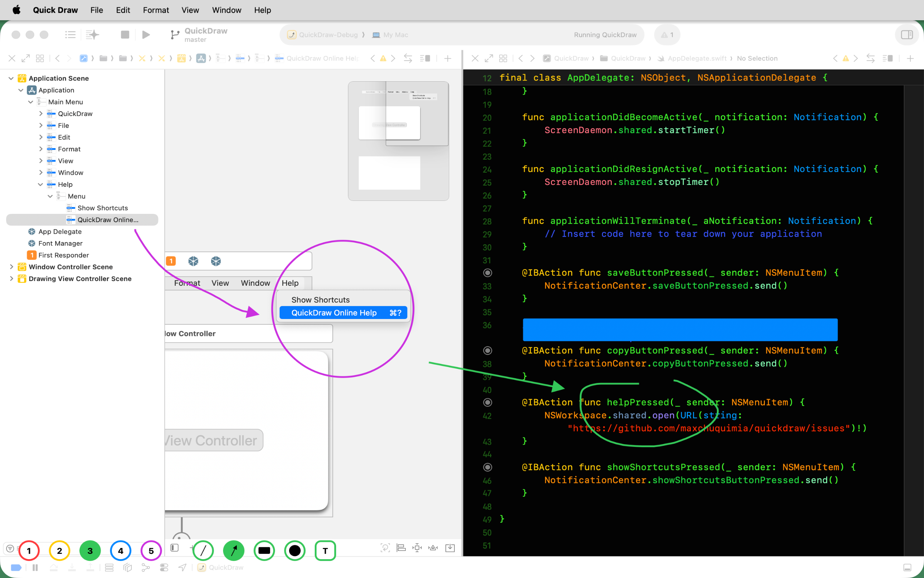The height and width of the screenshot is (578, 924).
Task: Toggle adjust editor options in left editor
Action: click(425, 58)
